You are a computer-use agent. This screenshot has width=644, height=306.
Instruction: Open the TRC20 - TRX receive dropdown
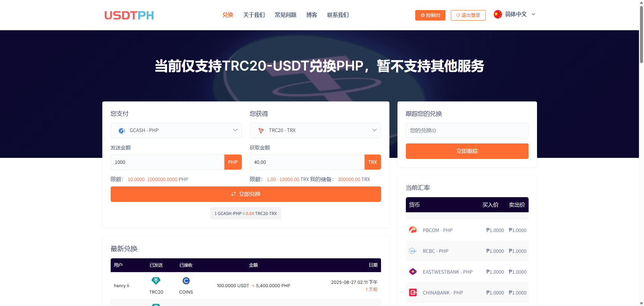[315, 130]
